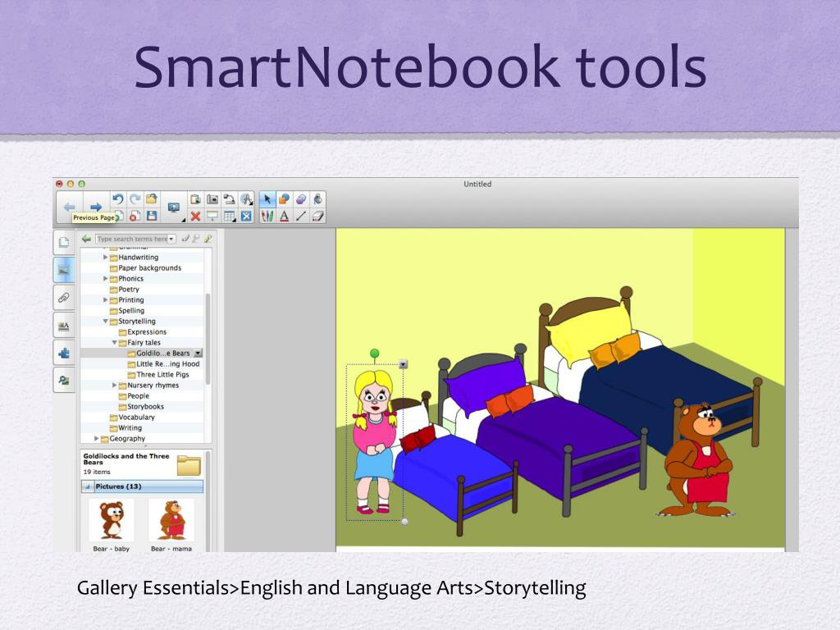Viewport: 840px width, 630px height.
Task: Select the Storybooks folder
Action: pos(141,407)
